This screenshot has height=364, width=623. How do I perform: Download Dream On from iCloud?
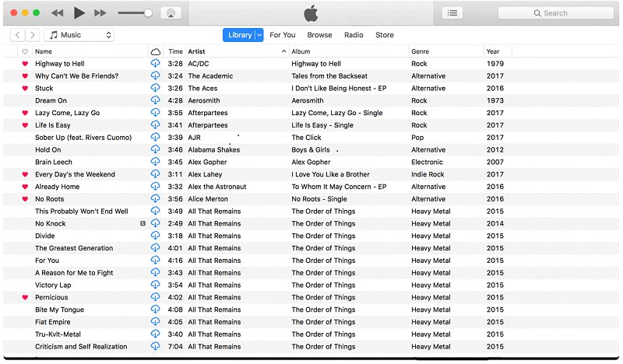[x=155, y=100]
